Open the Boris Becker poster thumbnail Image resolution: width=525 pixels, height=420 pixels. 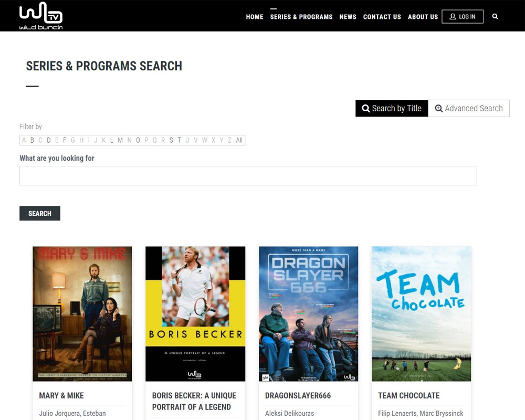click(x=195, y=314)
